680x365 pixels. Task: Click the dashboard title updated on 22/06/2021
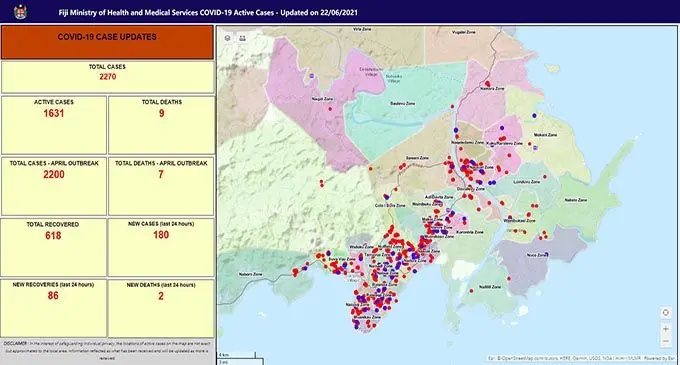[x=208, y=13]
